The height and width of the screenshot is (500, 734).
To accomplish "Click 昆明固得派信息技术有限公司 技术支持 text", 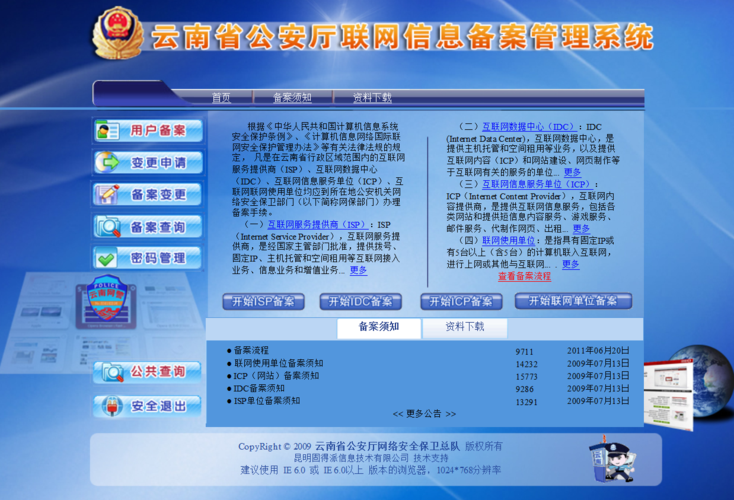I will (x=371, y=458).
